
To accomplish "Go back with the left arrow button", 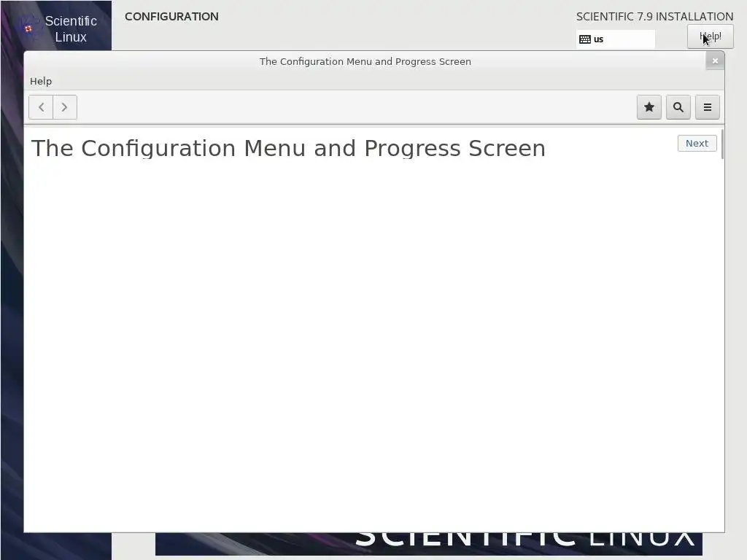I will (x=41, y=107).
